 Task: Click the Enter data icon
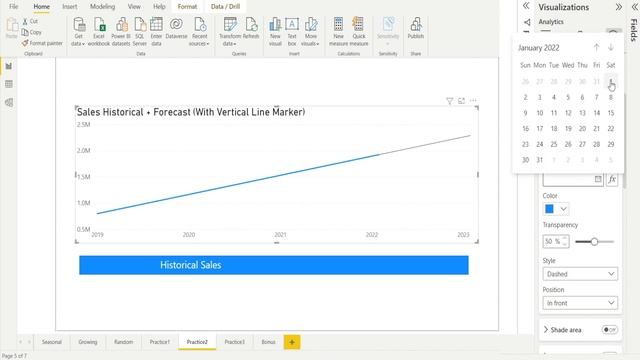[156, 24]
